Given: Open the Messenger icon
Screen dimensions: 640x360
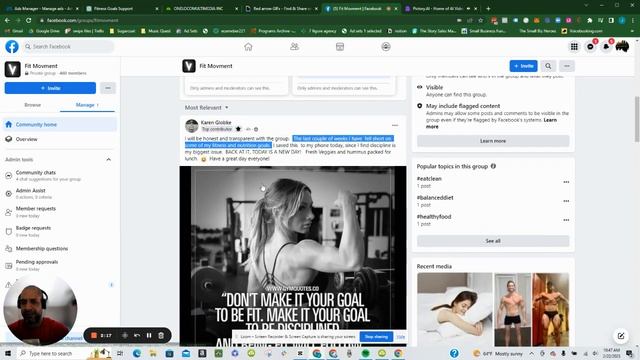Looking at the screenshot, I should point(590,47).
